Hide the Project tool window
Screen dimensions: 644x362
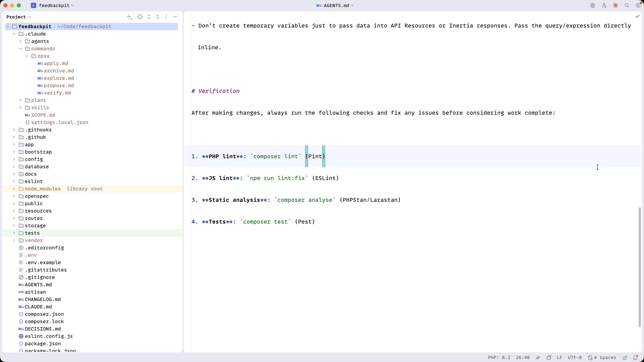click(175, 17)
